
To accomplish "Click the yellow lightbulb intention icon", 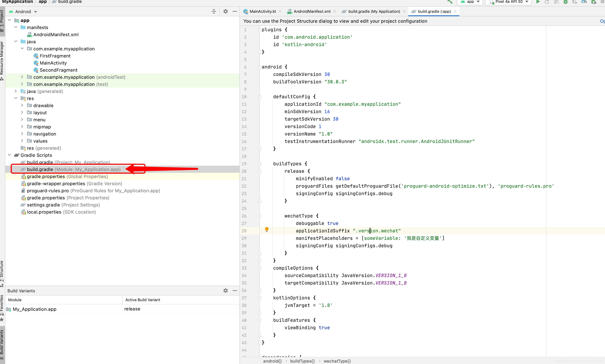I will tap(267, 230).
